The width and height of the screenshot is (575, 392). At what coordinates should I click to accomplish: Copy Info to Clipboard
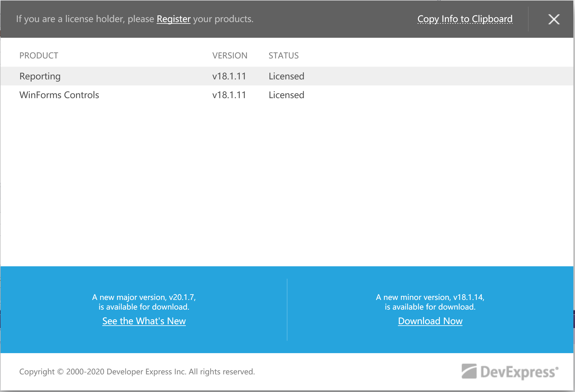(465, 19)
